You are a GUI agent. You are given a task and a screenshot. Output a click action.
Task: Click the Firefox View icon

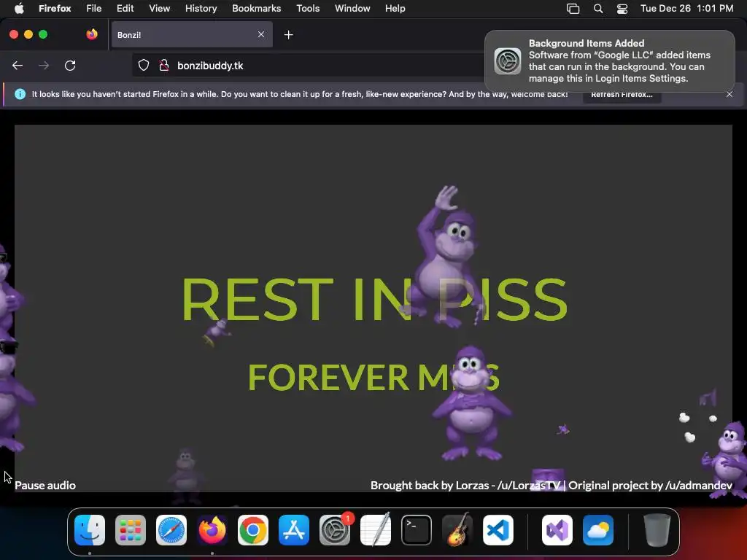91,34
